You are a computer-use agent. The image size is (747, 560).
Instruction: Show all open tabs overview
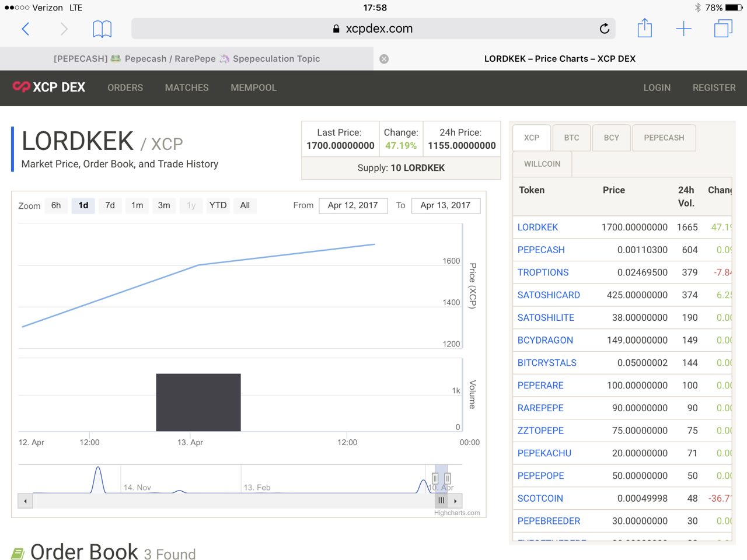723,28
